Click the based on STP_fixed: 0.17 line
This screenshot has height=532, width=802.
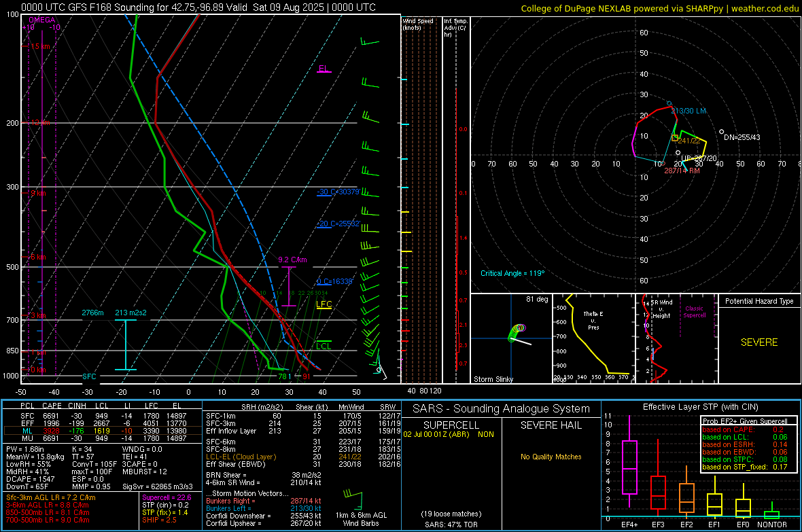click(745, 467)
